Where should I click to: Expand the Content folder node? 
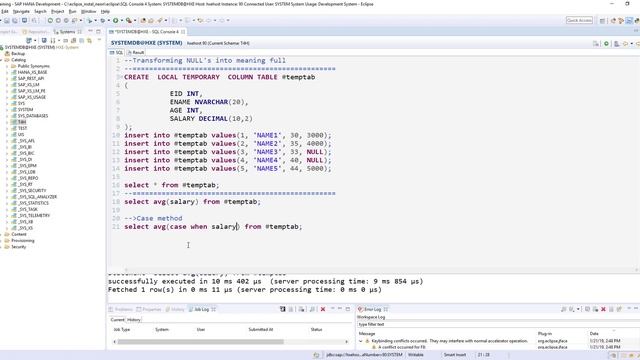pos(2,235)
